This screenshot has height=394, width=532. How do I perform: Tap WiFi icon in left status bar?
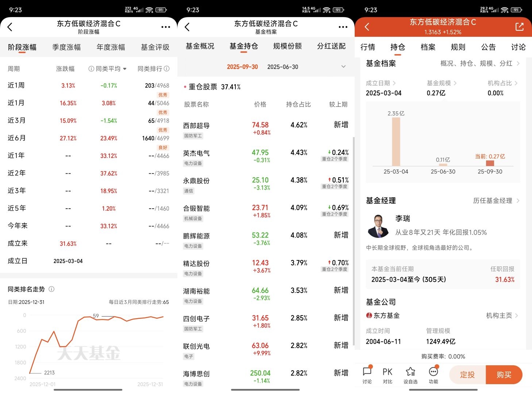(149, 10)
